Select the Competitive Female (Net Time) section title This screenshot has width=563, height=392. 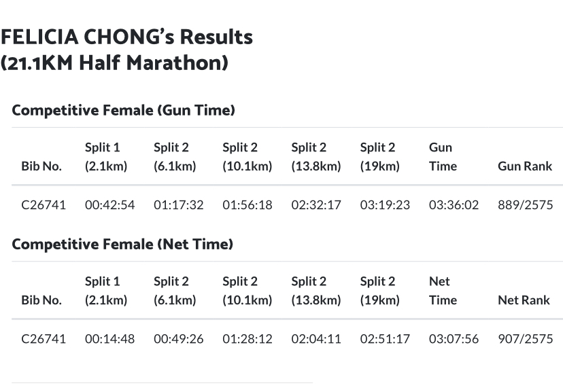tap(122, 244)
